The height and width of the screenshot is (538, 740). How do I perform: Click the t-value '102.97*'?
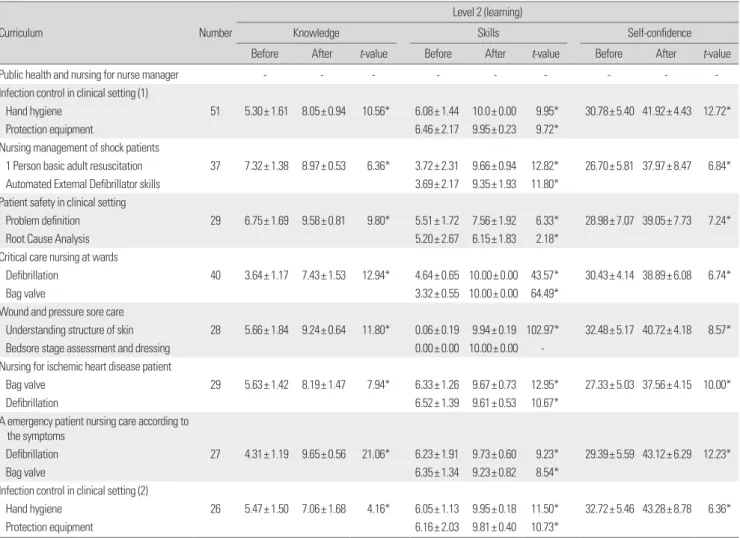(542, 330)
